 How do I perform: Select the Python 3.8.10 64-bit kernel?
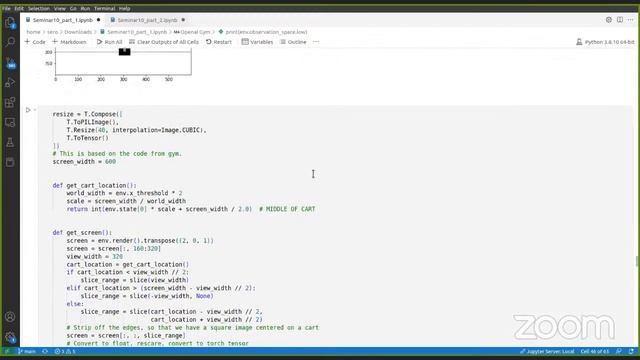click(605, 42)
